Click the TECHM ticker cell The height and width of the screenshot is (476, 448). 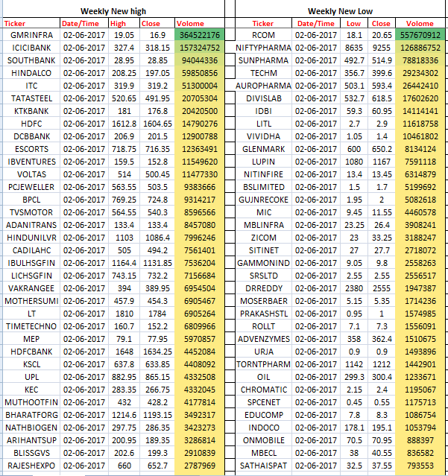(x=263, y=73)
